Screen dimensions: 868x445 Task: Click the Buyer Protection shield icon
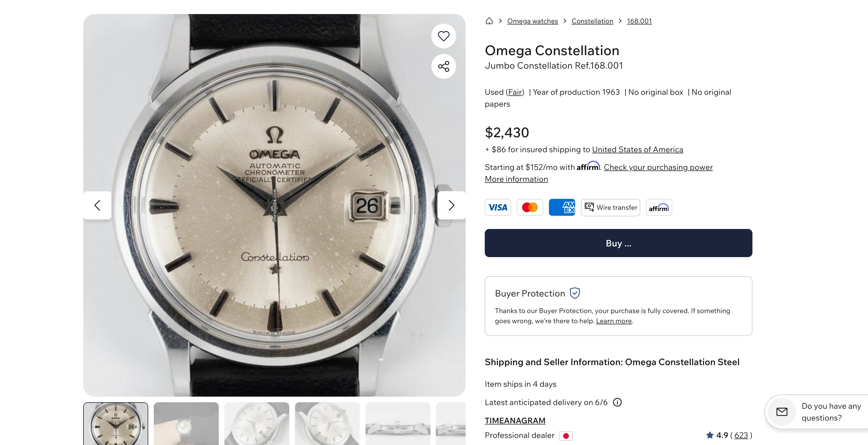574,293
